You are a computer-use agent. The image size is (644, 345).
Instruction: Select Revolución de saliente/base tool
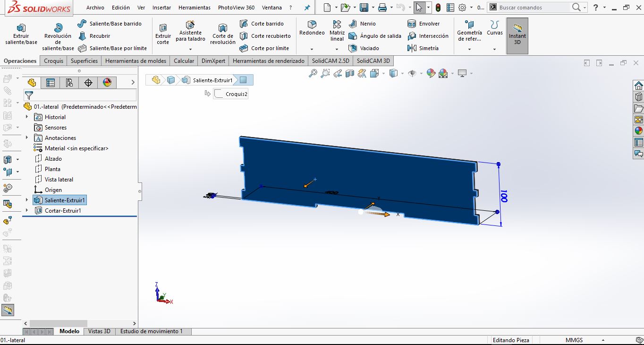(x=58, y=37)
